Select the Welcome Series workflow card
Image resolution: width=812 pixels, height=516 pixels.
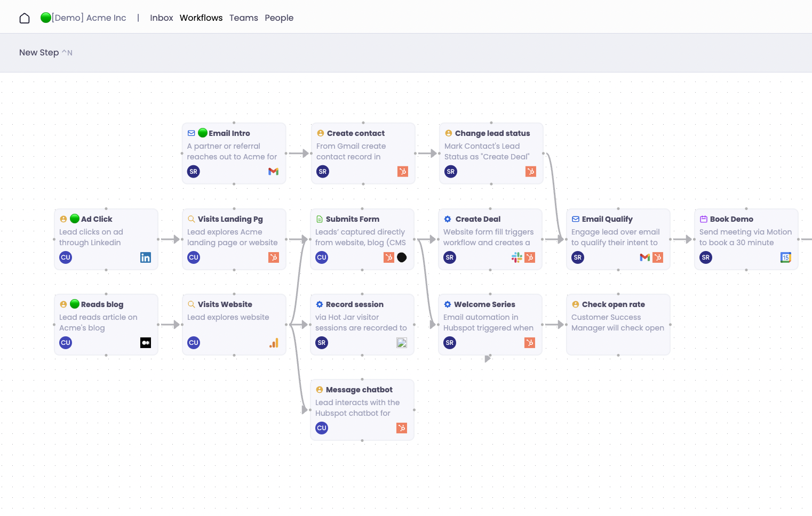[490, 324]
